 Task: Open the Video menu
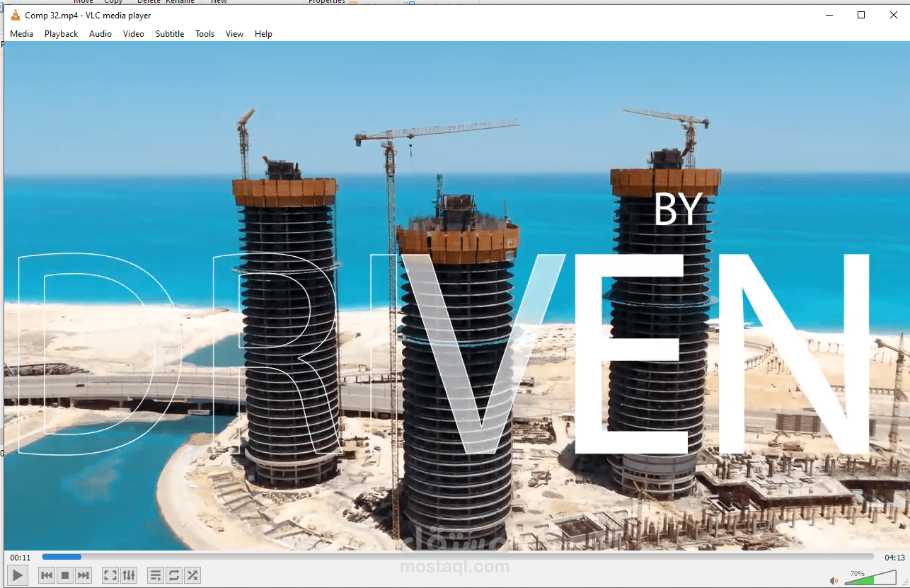134,34
